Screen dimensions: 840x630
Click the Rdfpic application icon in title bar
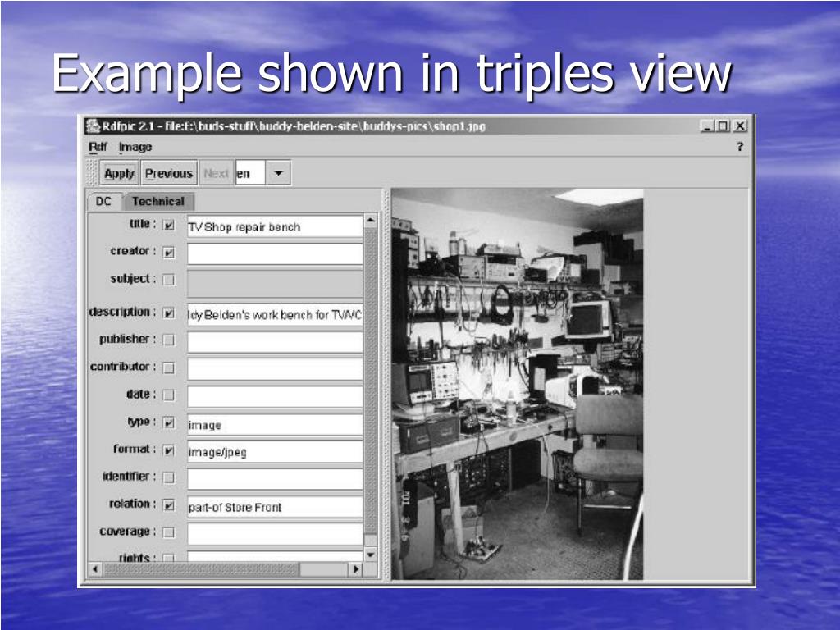tap(94, 126)
